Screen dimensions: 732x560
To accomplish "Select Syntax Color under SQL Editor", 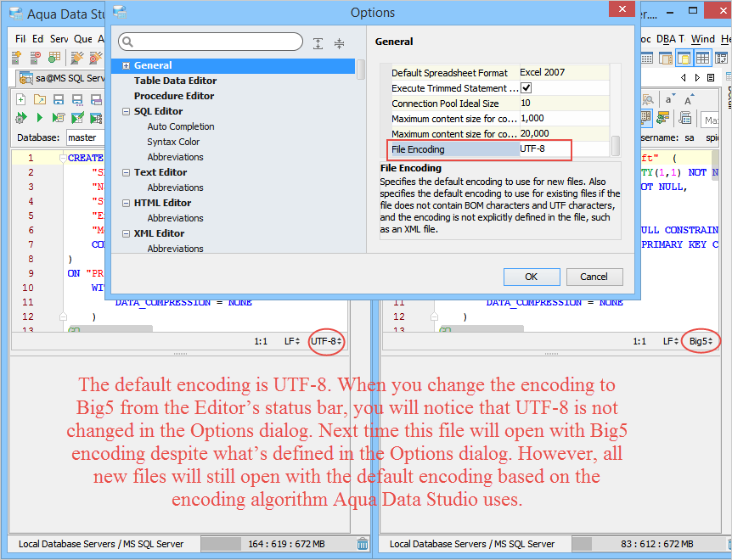I will pyautogui.click(x=173, y=142).
